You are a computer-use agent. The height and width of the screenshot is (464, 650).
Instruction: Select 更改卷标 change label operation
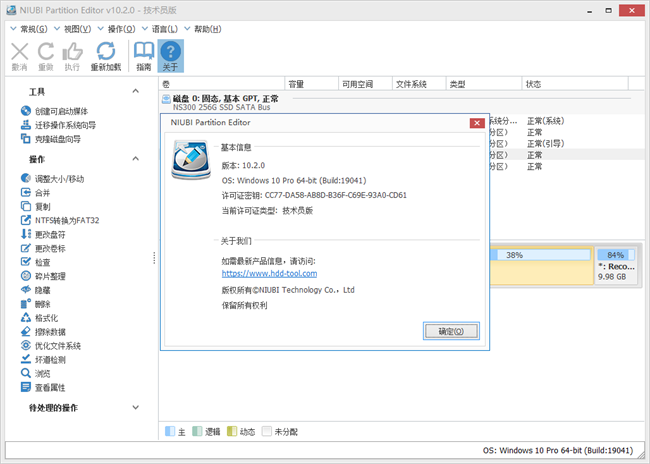pos(43,248)
